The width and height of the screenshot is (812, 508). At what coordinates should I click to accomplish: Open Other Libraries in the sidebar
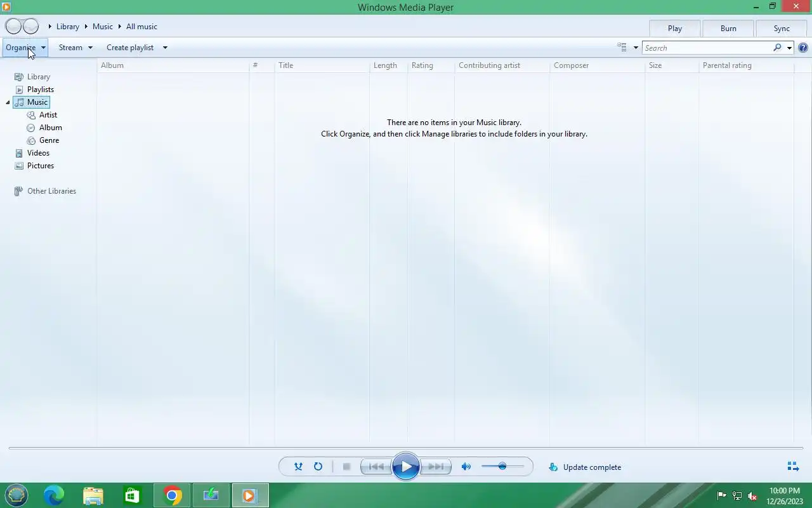45,191
